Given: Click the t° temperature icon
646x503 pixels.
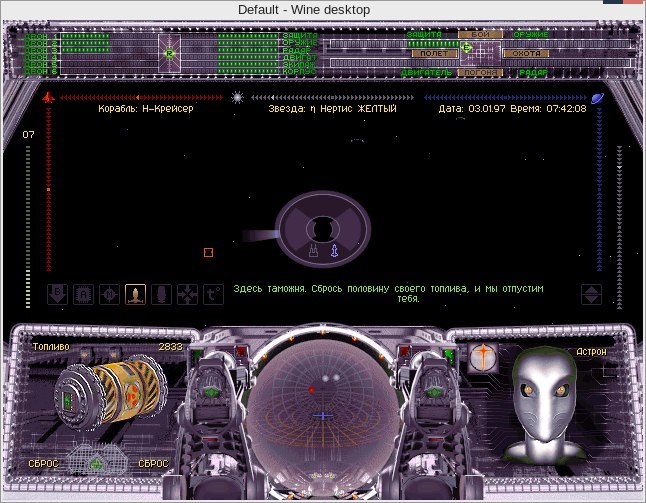Looking at the screenshot, I should (213, 294).
